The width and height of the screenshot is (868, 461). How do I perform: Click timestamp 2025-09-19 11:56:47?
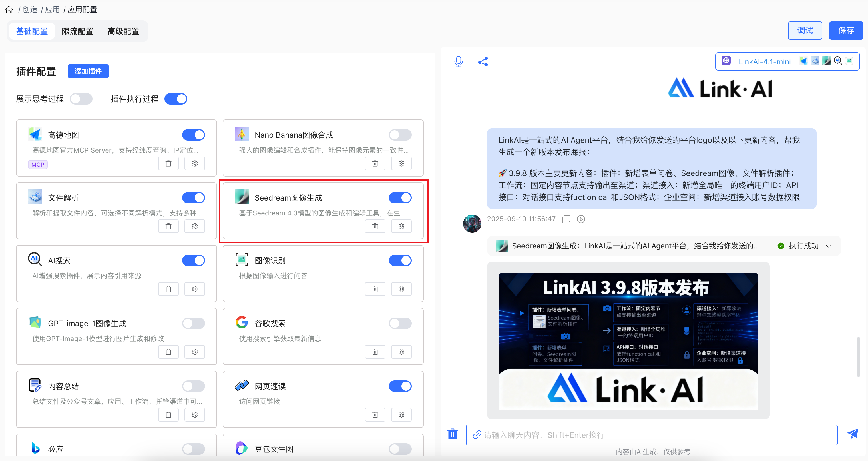pyautogui.click(x=521, y=219)
